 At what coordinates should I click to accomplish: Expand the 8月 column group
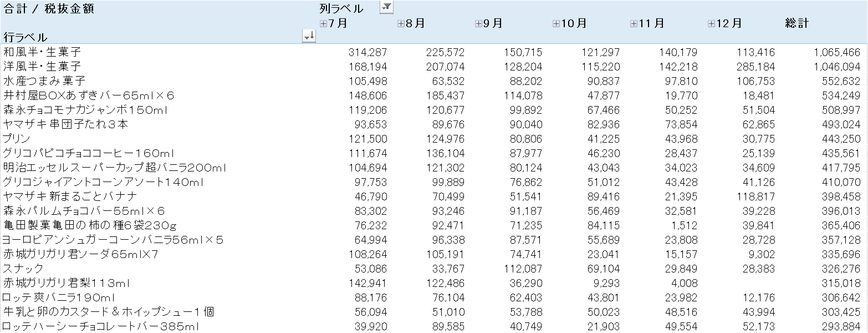pyautogui.click(x=401, y=23)
